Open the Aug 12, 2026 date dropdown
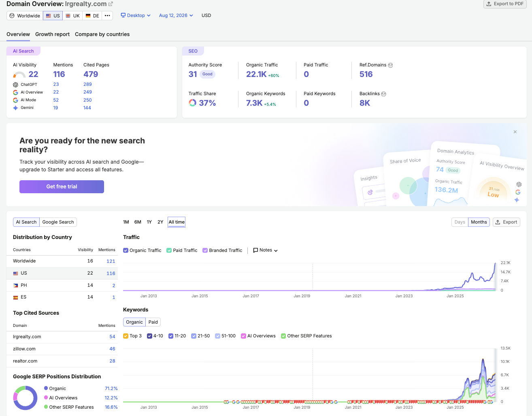The height and width of the screenshot is (416, 532). 176,15
